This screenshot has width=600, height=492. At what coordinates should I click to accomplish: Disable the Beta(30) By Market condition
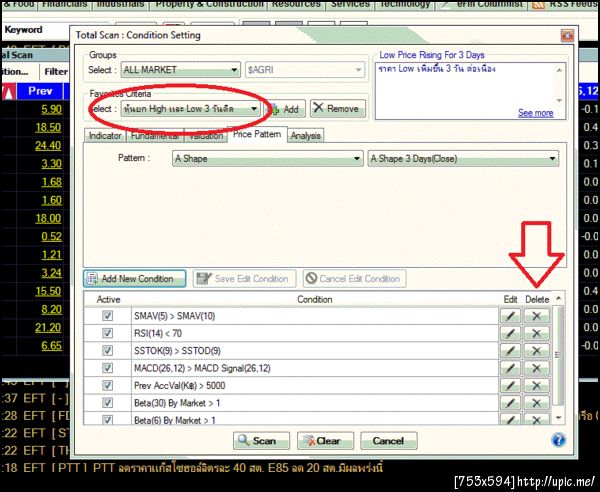click(108, 402)
